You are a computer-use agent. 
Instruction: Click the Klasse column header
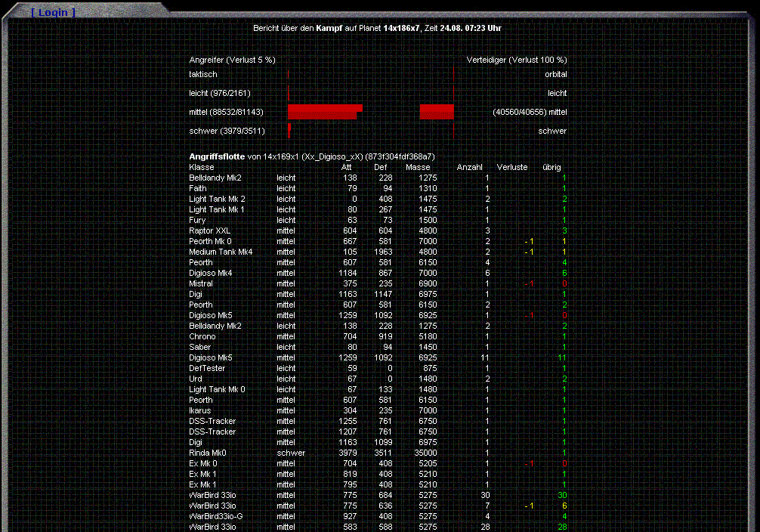202,167
